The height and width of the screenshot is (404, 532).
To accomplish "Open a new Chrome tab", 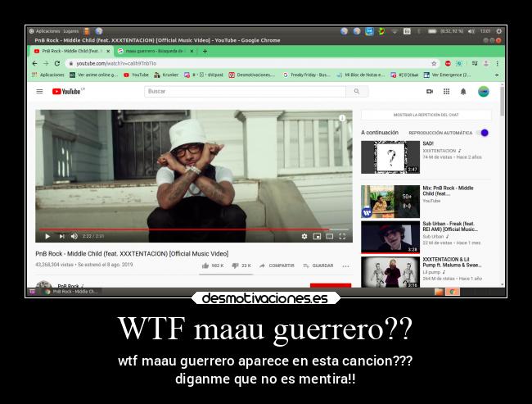I will (x=205, y=52).
